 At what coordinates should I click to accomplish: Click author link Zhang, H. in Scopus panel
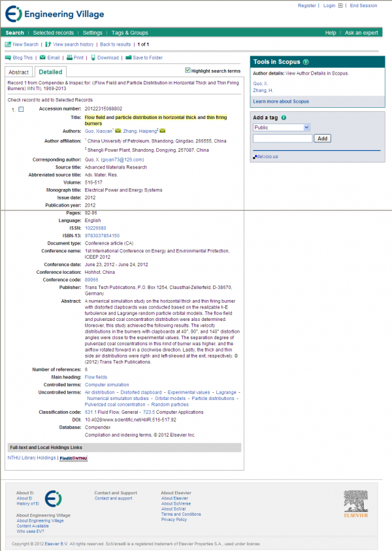pos(263,90)
